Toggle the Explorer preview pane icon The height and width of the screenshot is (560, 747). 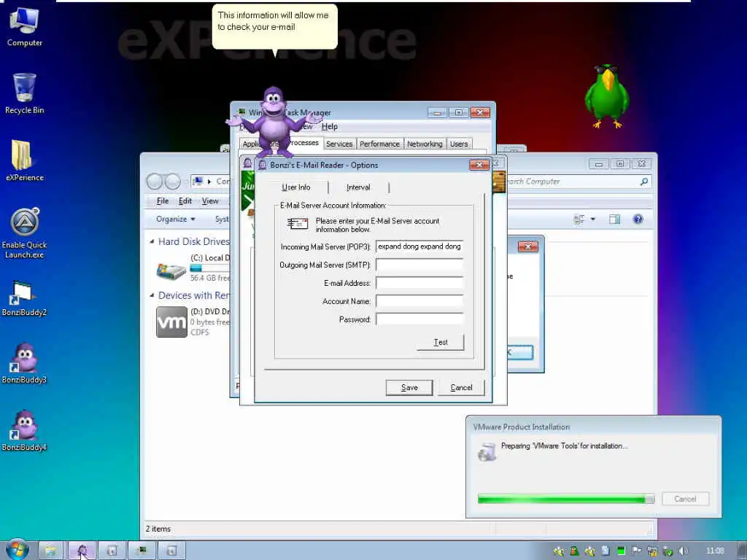point(614,219)
